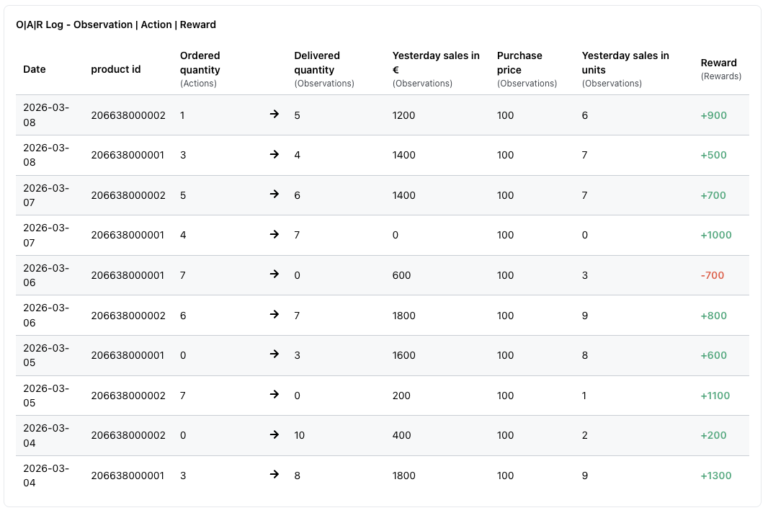Screen dimensions: 768x513
Task: Click the red -700 reward value
Action: (x=712, y=275)
